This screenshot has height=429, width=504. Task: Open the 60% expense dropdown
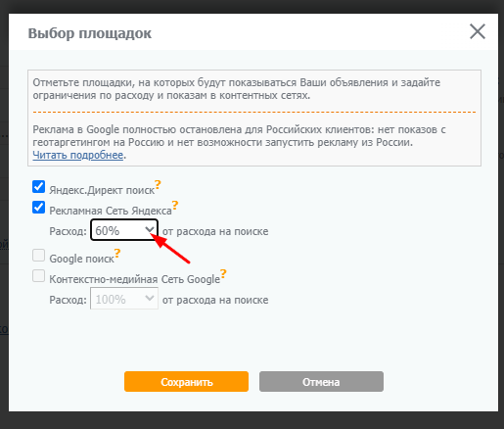(x=124, y=230)
